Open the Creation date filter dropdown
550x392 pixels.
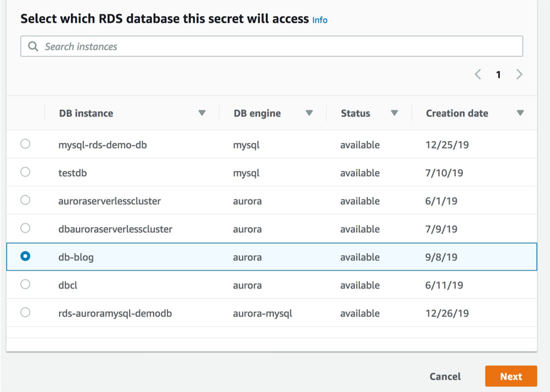521,113
